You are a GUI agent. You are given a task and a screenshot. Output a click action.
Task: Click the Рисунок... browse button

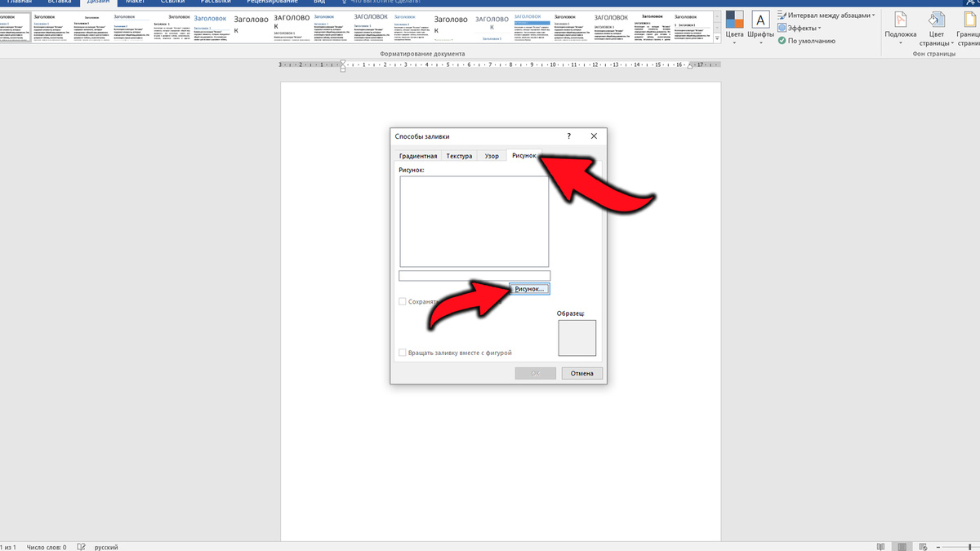pos(529,289)
